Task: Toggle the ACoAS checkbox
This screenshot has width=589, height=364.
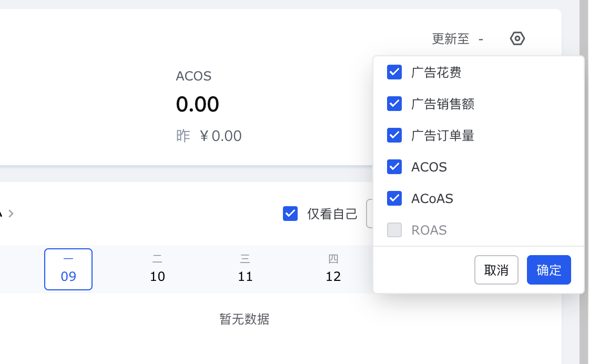Action: 394,199
